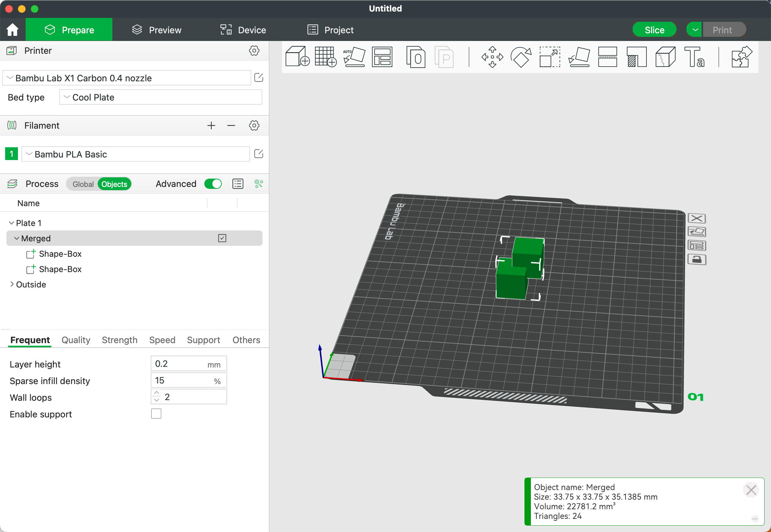771x532 pixels.
Task: Select the Move tool
Action: point(492,57)
